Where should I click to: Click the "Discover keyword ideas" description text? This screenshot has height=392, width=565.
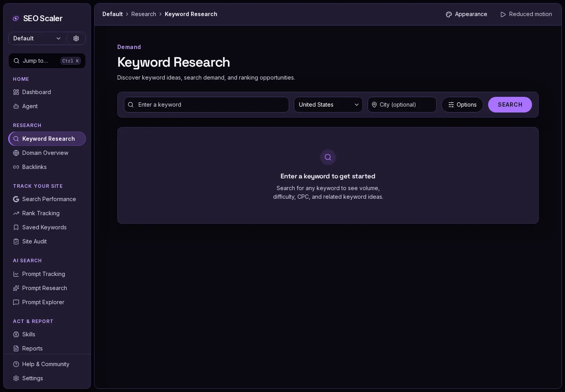[x=206, y=78]
